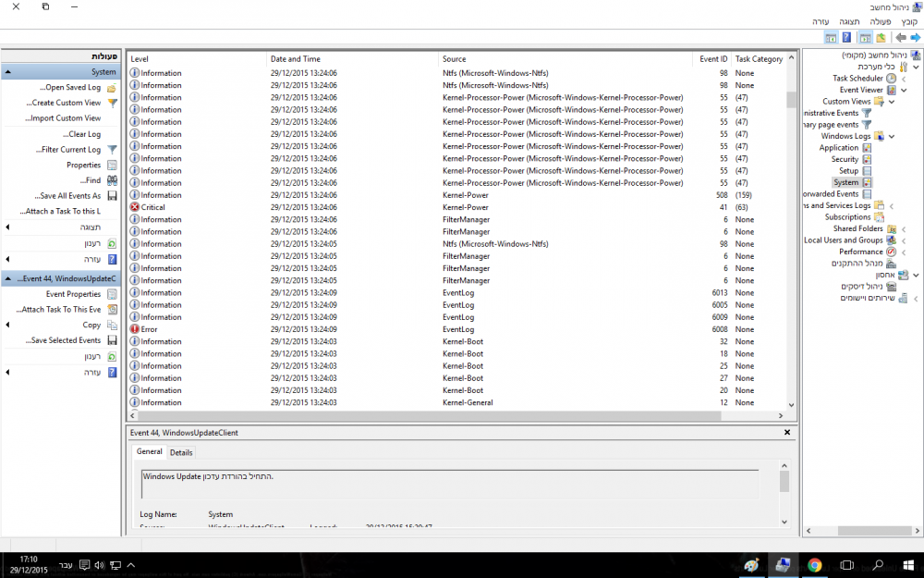Click the Copy icon in the actions pane

tap(112, 325)
